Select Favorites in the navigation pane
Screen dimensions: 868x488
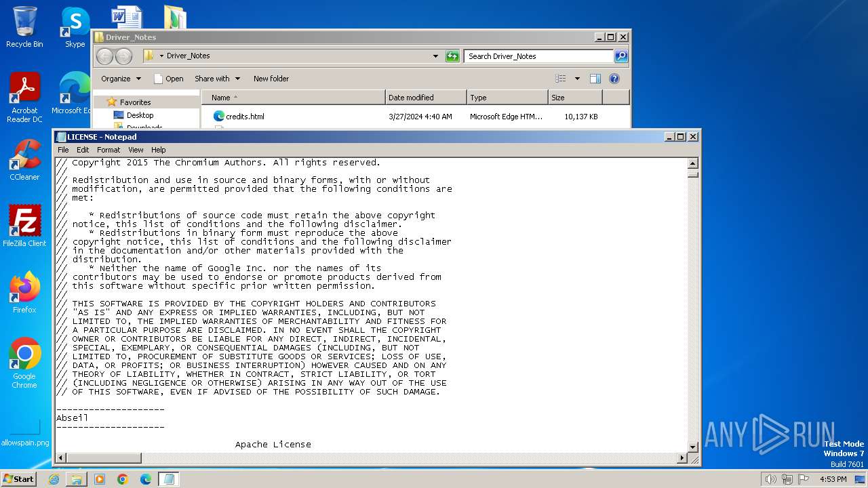coord(135,102)
